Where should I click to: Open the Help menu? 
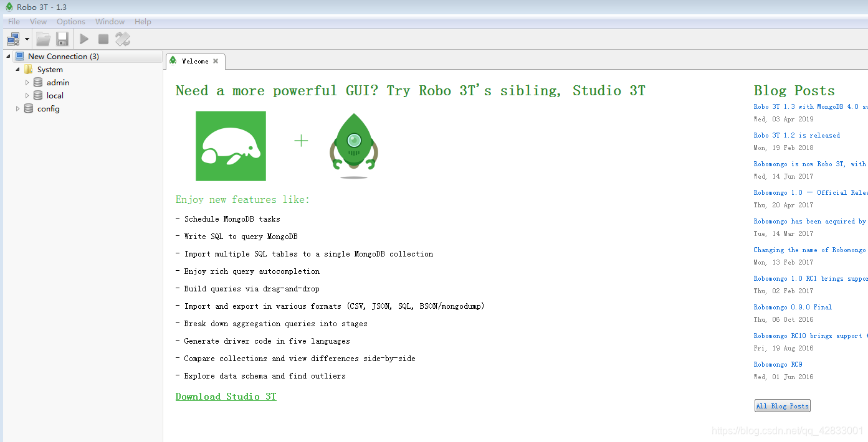point(143,22)
